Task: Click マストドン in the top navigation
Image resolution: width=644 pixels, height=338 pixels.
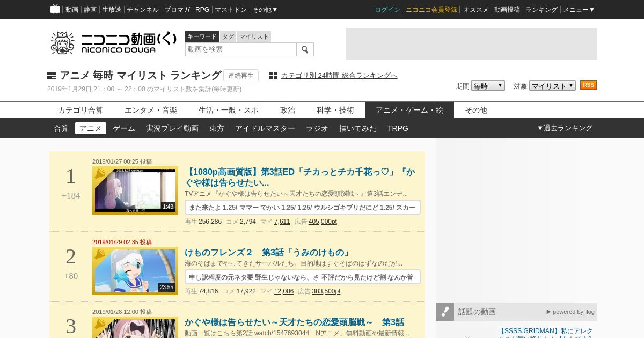Action: pos(231,10)
